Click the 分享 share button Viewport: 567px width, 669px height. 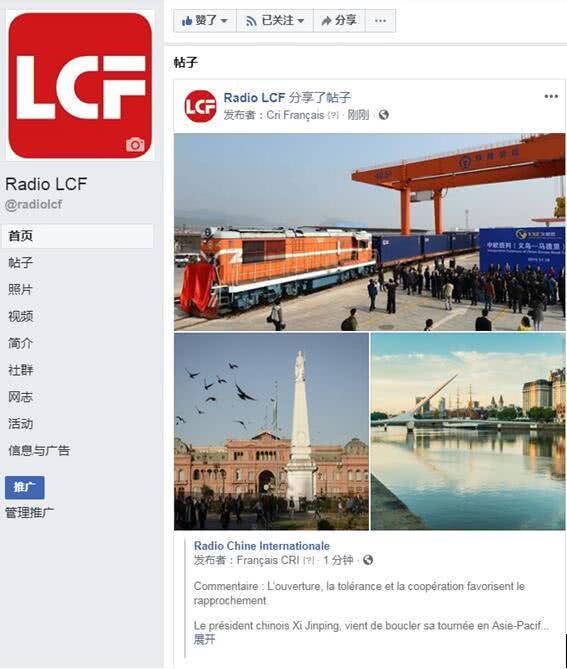tap(339, 20)
